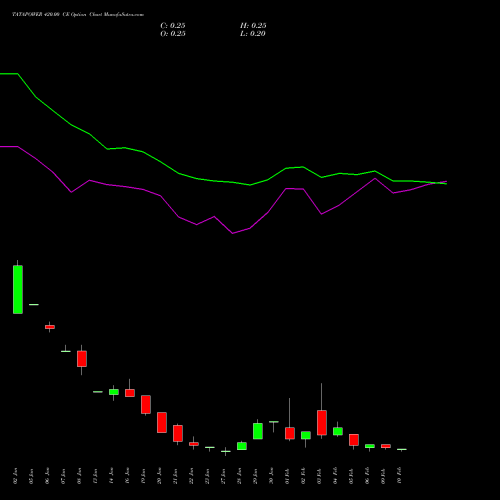Select the small red candle for 06 Jan
The width and height of the screenshot is (500, 500).
(50, 327)
